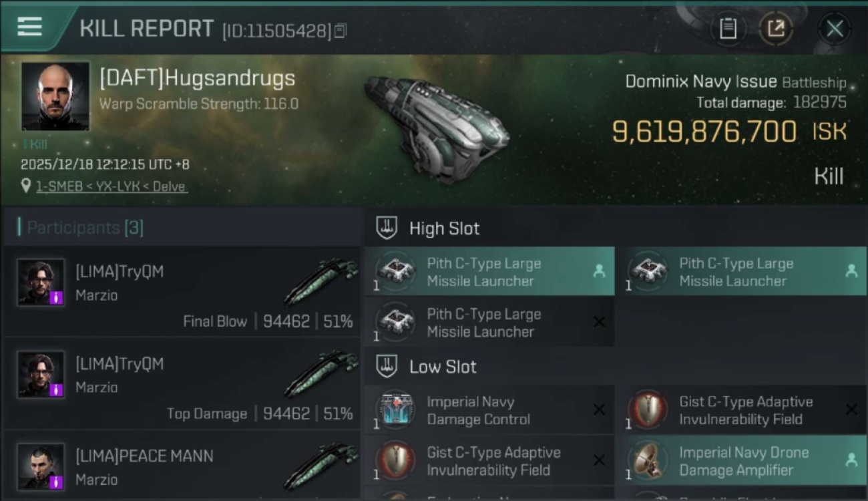Open the 1-SMEB location link
Image resolution: width=868 pixels, height=501 pixels.
(x=112, y=186)
